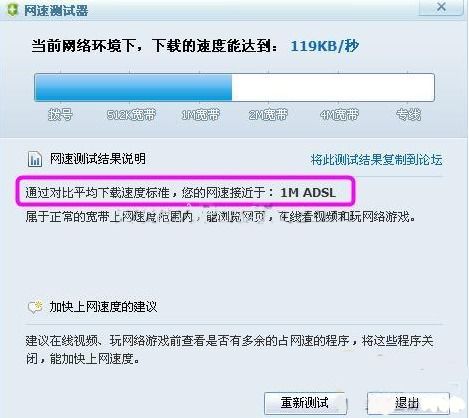This screenshot has width=469, height=418.
Task: Click the 加快上网速度的建议 heading
Action: coord(103,306)
